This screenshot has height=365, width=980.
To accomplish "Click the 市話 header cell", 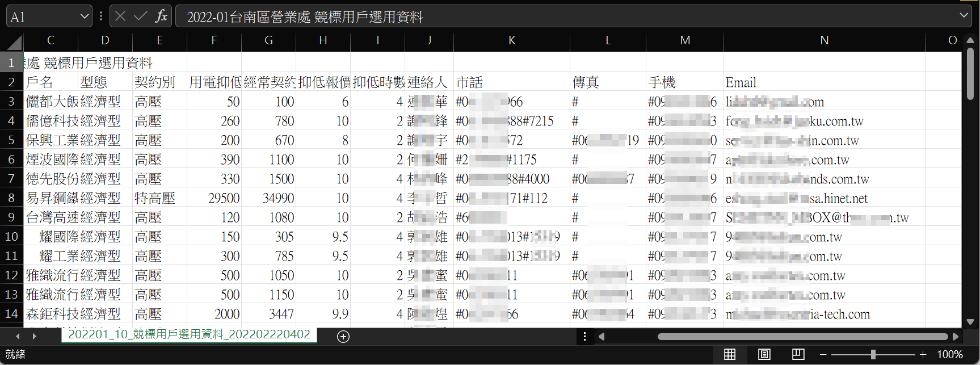I will coord(512,82).
